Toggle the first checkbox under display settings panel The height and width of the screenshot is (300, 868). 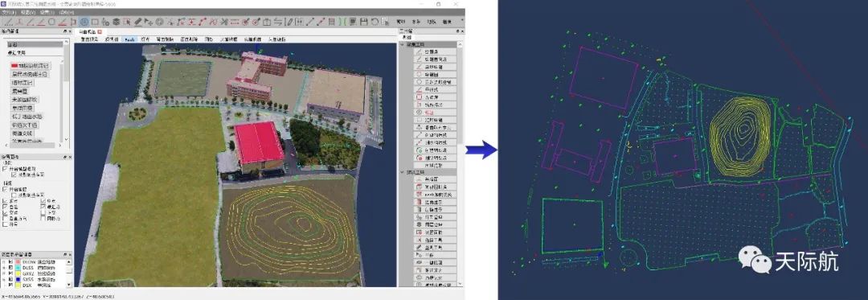pyautogui.click(x=5, y=169)
